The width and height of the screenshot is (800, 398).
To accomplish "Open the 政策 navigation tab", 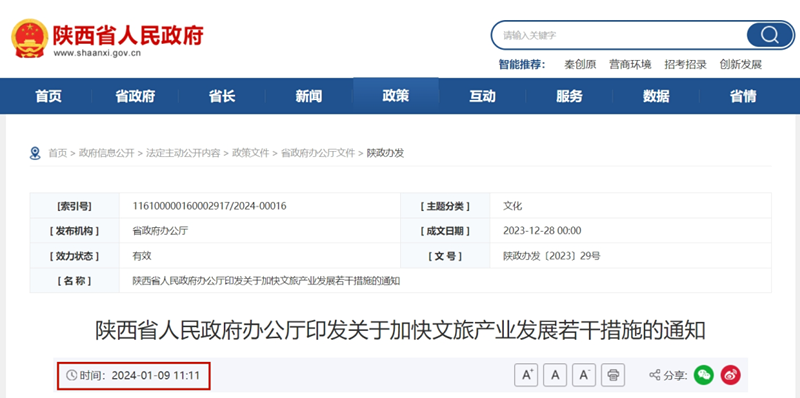I will 396,95.
